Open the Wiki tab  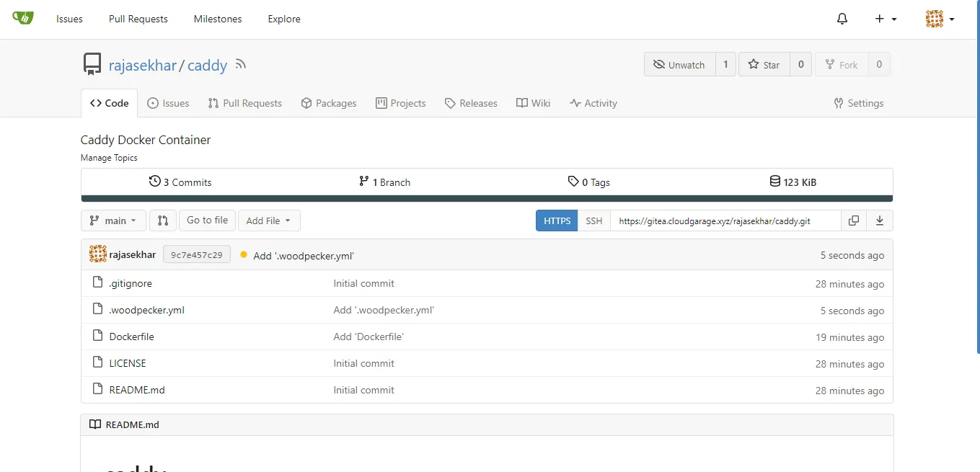pos(534,103)
